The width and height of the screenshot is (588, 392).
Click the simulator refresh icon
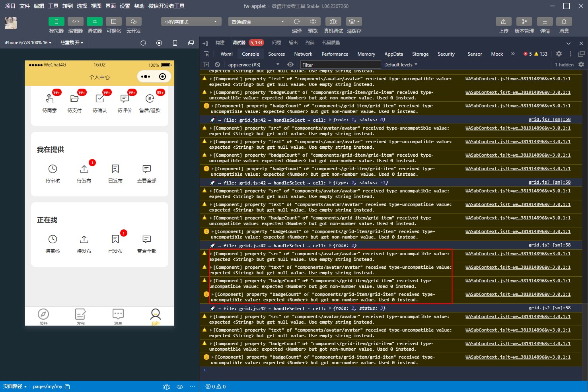(143, 43)
